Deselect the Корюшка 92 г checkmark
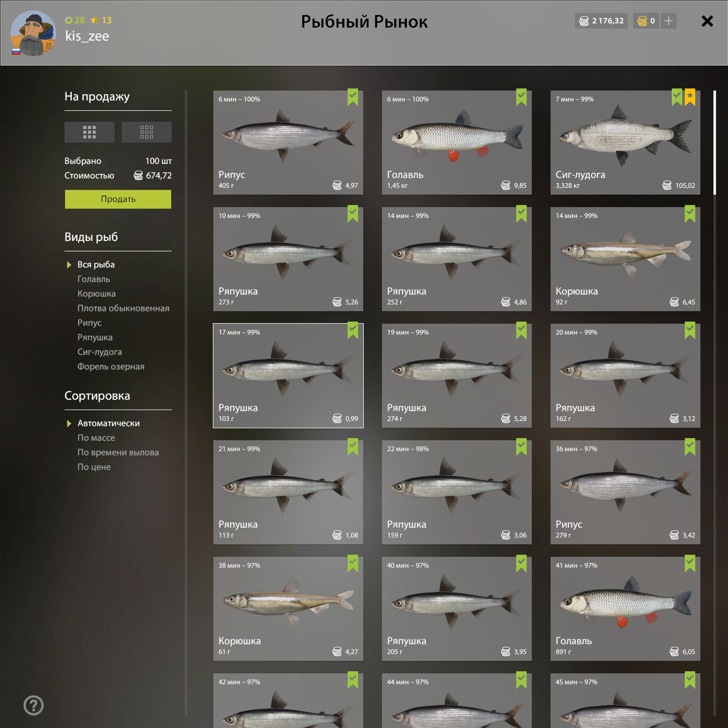Viewport: 728px width, 728px height. [690, 213]
